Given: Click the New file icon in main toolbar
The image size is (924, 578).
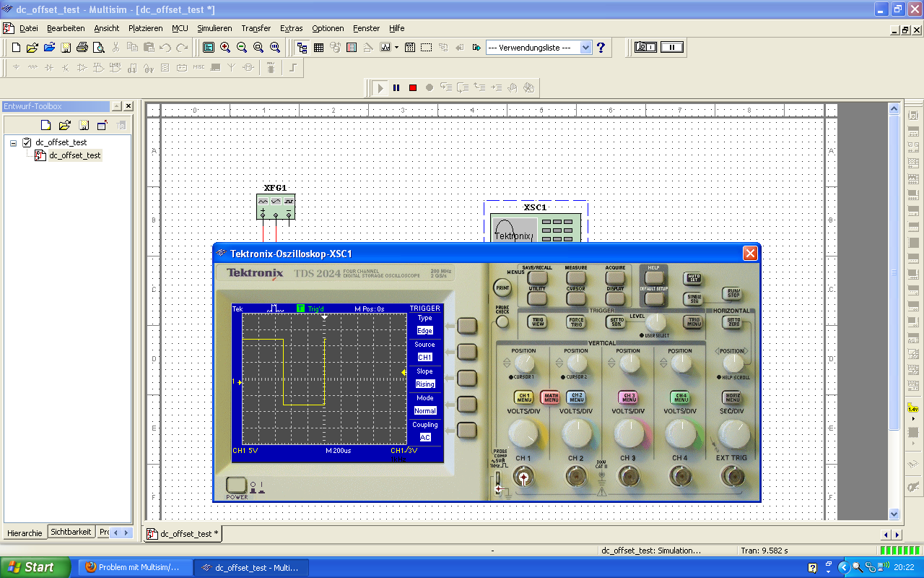Looking at the screenshot, I should [x=17, y=48].
